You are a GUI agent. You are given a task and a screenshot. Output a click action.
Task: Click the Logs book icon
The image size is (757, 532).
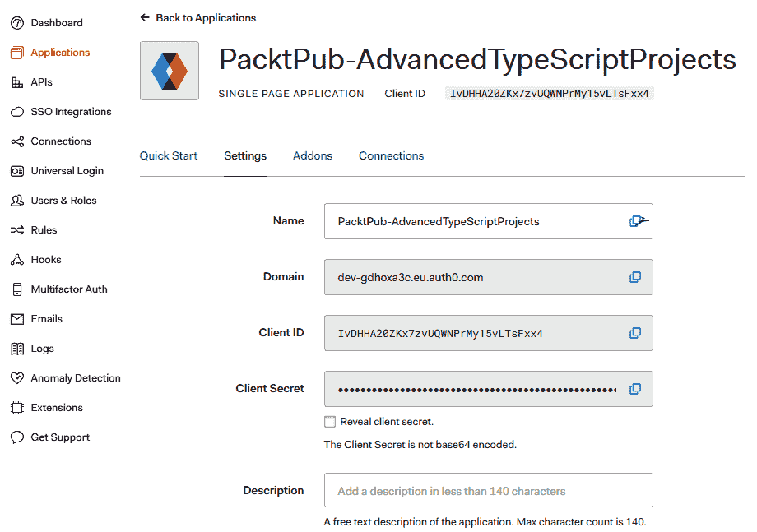(17, 349)
